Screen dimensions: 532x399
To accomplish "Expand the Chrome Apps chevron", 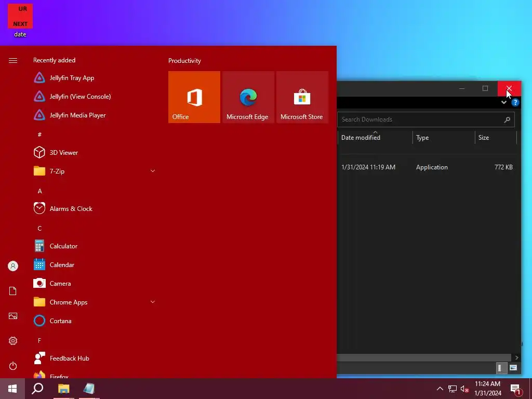I will click(x=153, y=302).
